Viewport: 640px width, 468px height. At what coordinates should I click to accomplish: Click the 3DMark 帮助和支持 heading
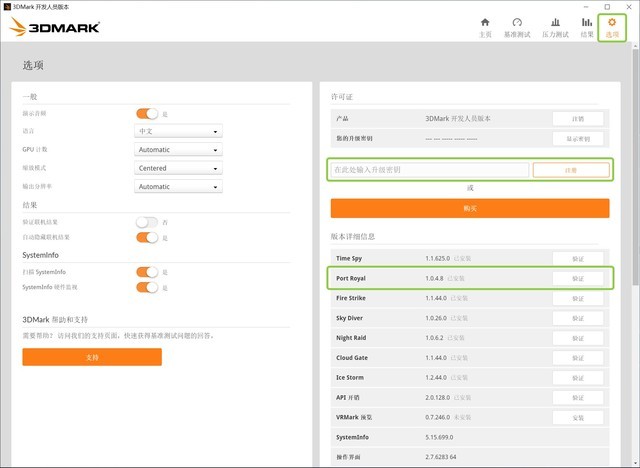(55, 319)
